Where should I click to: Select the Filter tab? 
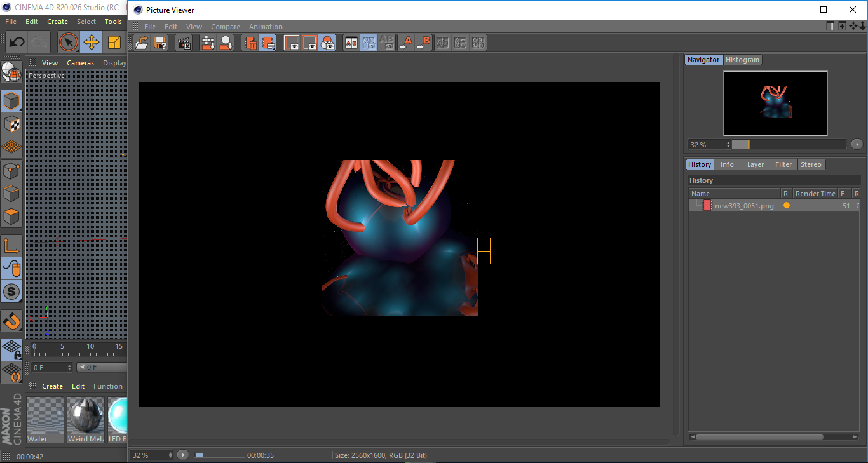pyautogui.click(x=783, y=164)
